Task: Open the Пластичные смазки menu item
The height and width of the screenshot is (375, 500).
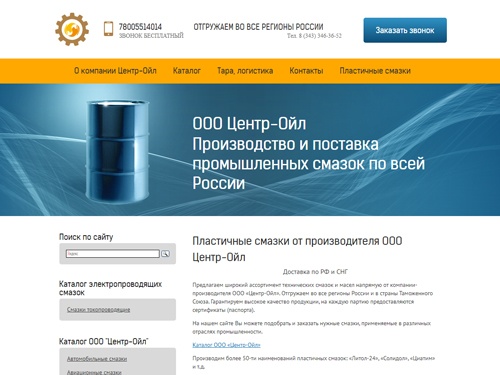Action: 375,71
